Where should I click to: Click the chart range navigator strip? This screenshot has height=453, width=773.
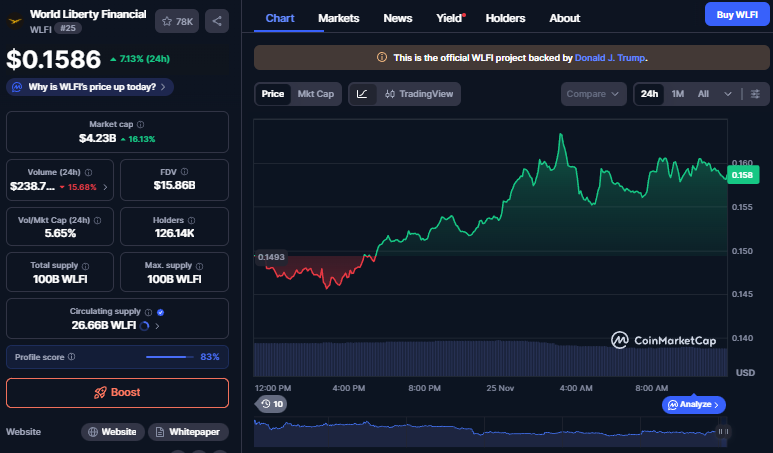(x=491, y=432)
